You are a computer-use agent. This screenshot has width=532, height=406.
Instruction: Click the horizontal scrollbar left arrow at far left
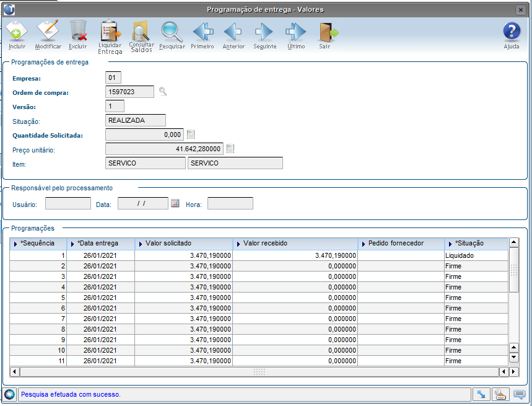[14, 372]
